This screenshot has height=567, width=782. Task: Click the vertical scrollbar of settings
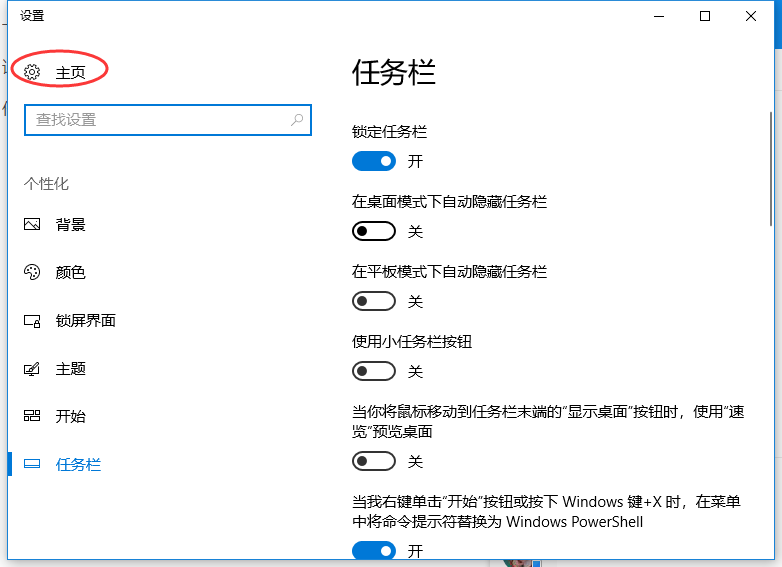[x=771, y=170]
